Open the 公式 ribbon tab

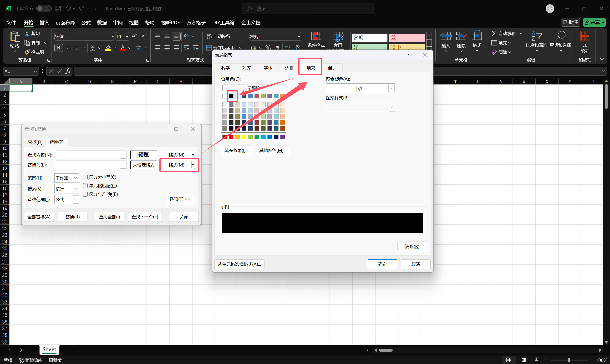[86, 23]
